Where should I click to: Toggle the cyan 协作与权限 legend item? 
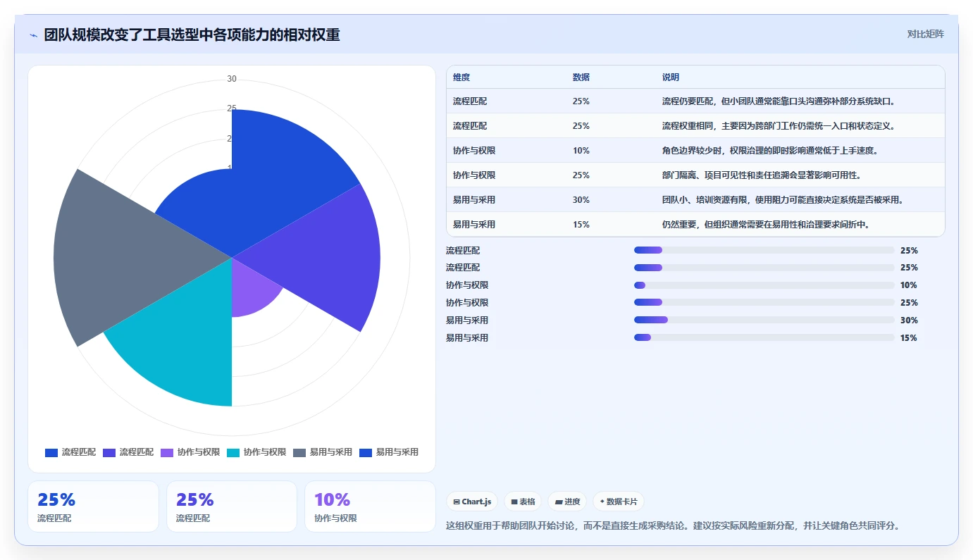tap(256, 452)
